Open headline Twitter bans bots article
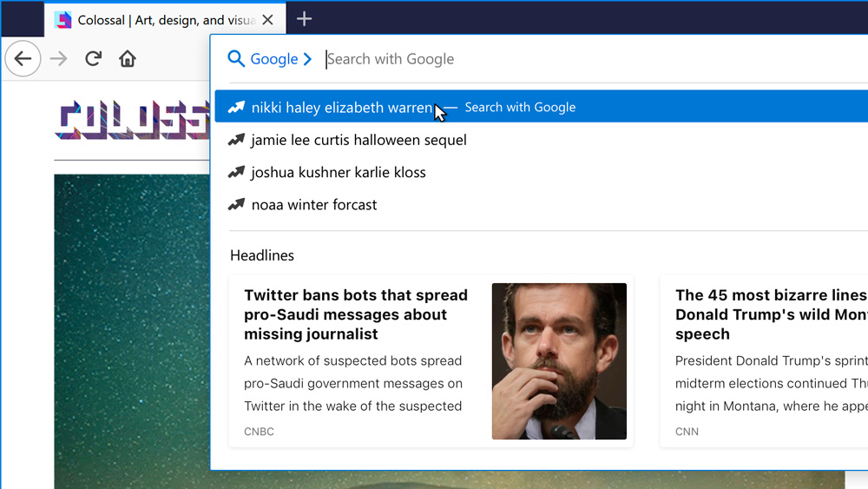Viewport: 868px width, 489px height. coord(356,314)
